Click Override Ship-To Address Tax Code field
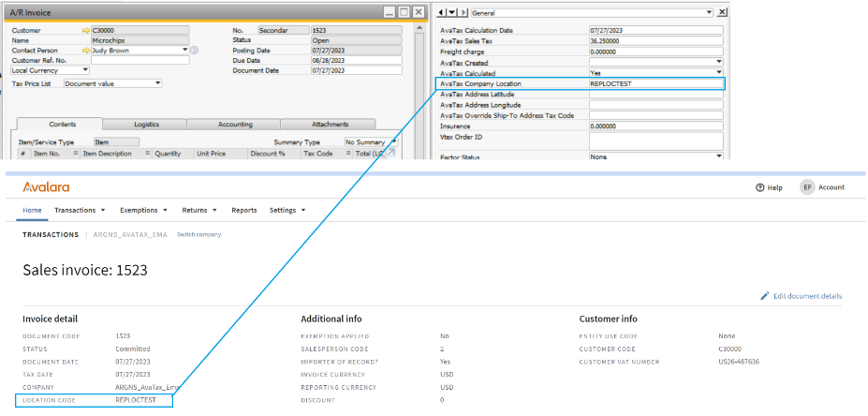 (x=656, y=115)
